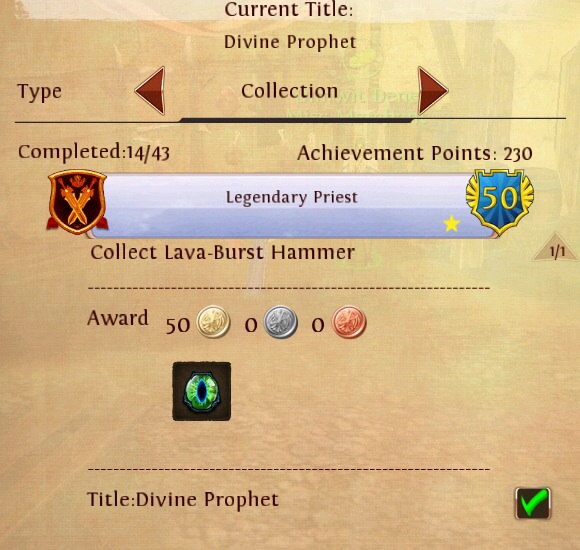Click the gold coin award icon
This screenshot has height=550, width=580.
(x=213, y=322)
